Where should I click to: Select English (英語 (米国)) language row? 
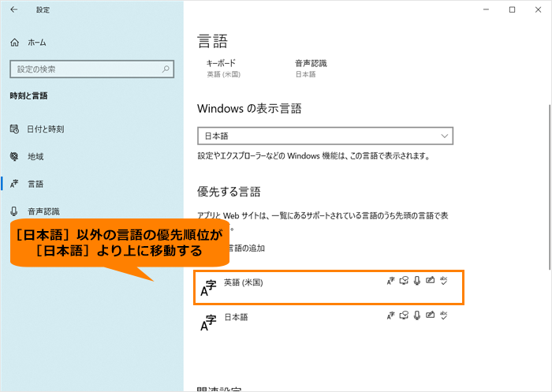(329, 287)
